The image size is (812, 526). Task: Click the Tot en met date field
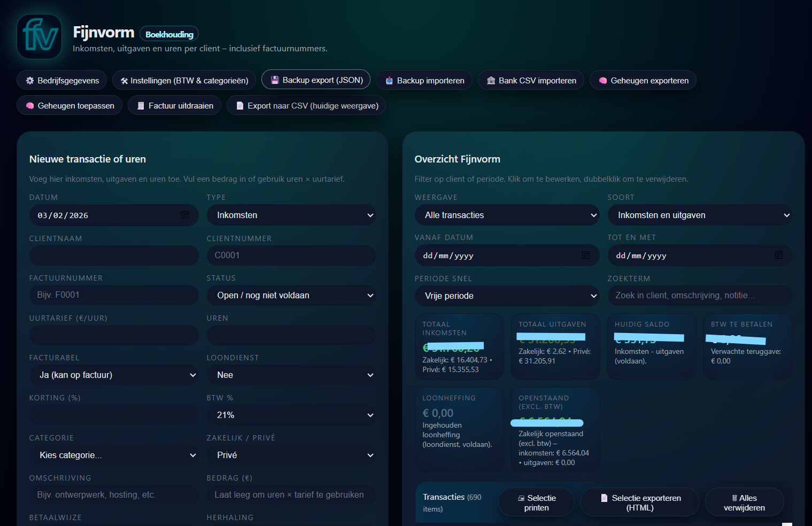(700, 256)
